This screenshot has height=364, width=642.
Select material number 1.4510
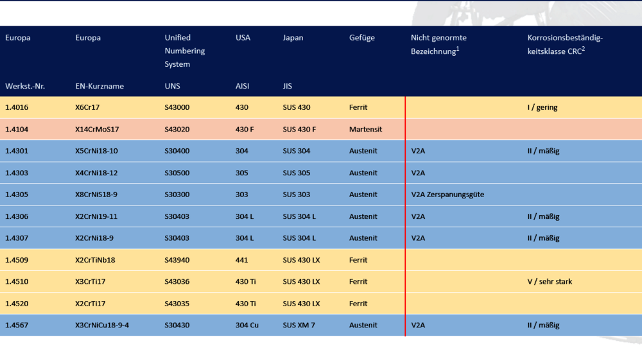click(x=17, y=282)
